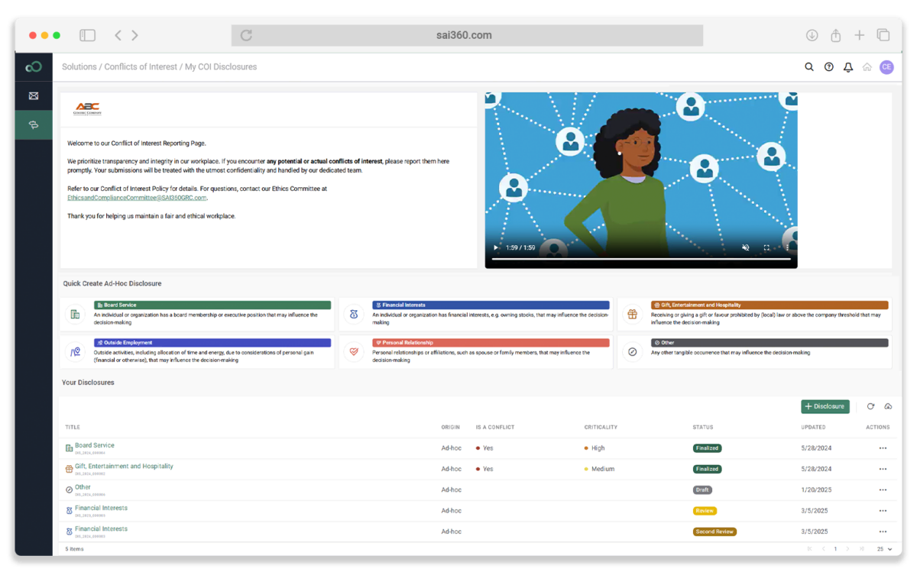The width and height of the screenshot is (917, 588).
Task: Open the notifications bell
Action: [847, 67]
